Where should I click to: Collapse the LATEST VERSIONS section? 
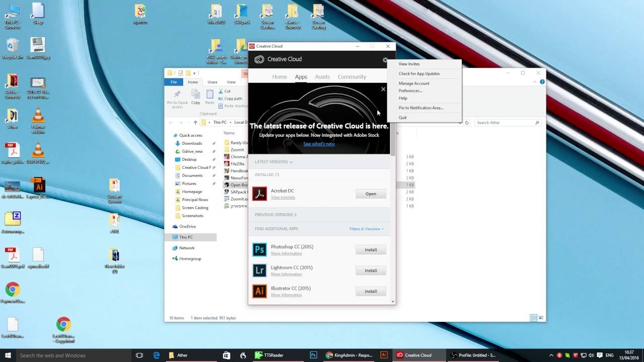(x=274, y=162)
